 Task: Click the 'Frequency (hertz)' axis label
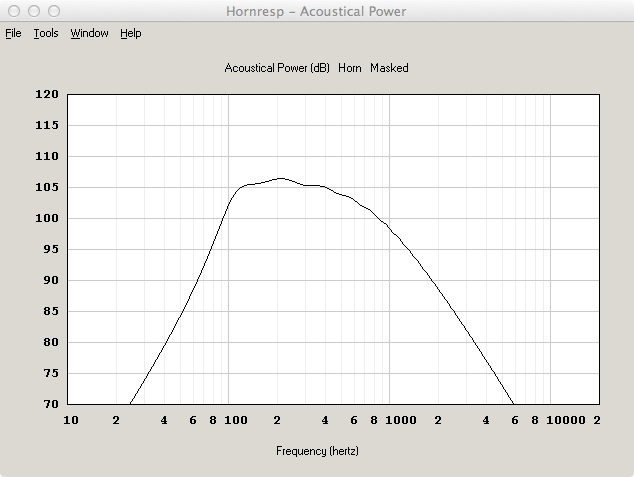point(317,451)
